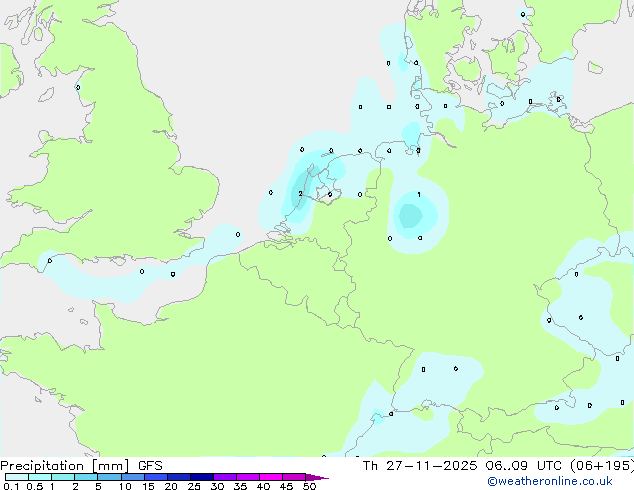
Task: Click the 'Precipitation [mm]' title text
Action: point(65,466)
